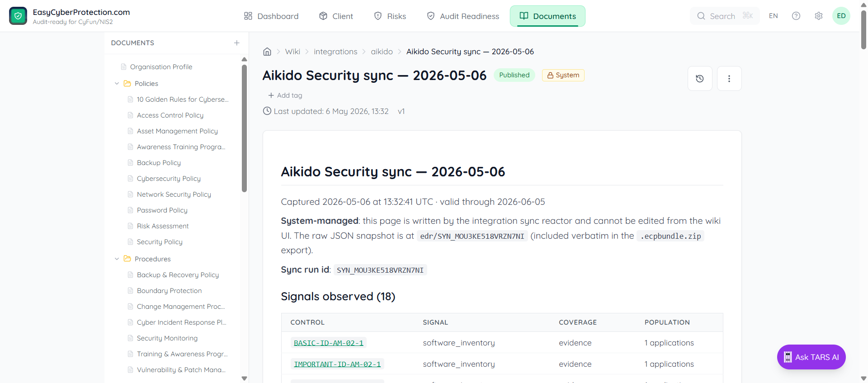
Task: Click sidebar scrollbar up arrow
Action: click(244, 60)
